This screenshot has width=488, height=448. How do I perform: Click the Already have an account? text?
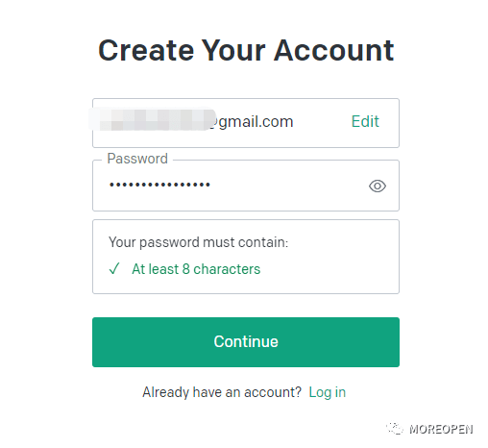click(x=222, y=392)
